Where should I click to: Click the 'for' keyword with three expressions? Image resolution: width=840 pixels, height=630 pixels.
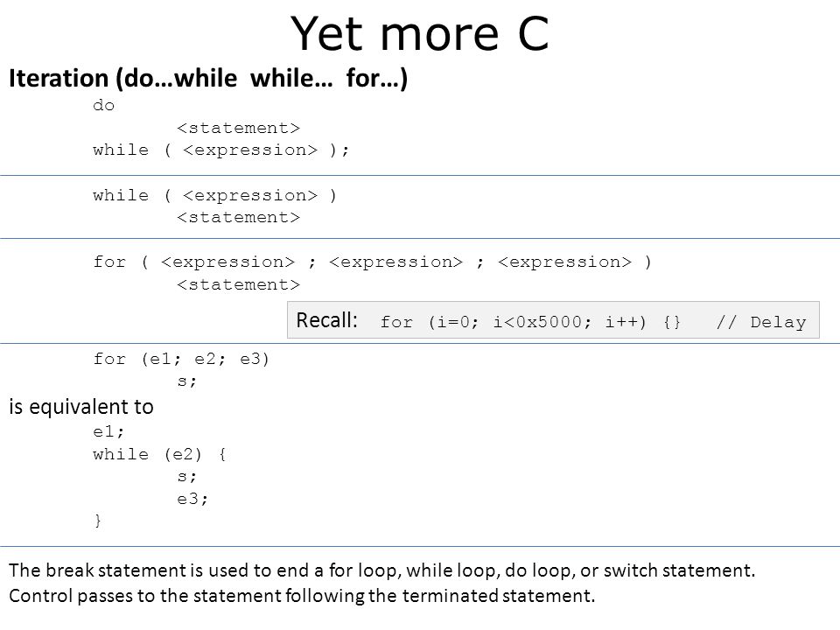click(x=109, y=262)
